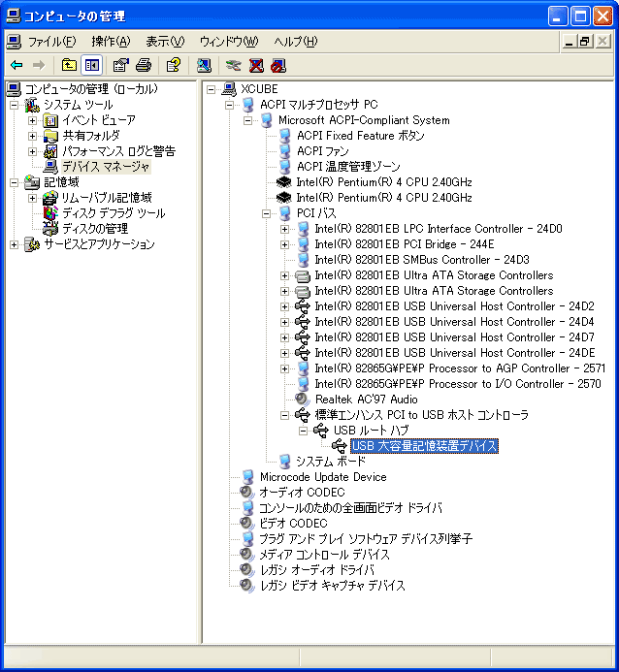Screen dimensions: 619x672
Task: Open the 表示(V) menu
Action: (x=165, y=42)
